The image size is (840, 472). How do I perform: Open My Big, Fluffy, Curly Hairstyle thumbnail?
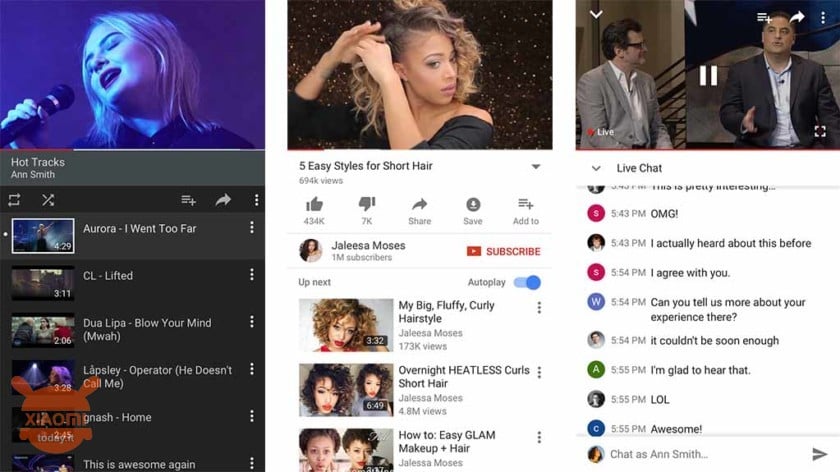coord(346,325)
